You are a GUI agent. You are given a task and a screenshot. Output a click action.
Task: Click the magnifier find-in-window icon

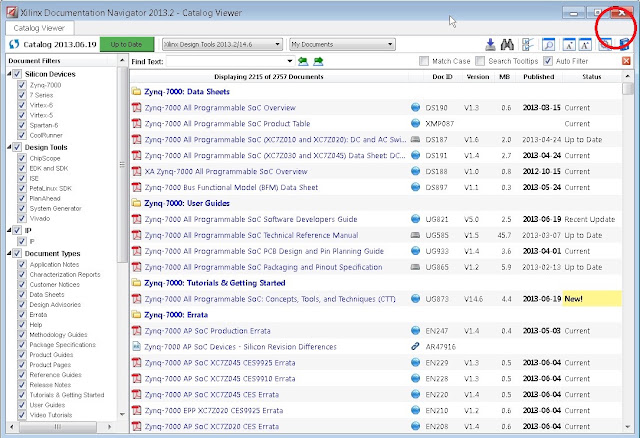tap(549, 44)
